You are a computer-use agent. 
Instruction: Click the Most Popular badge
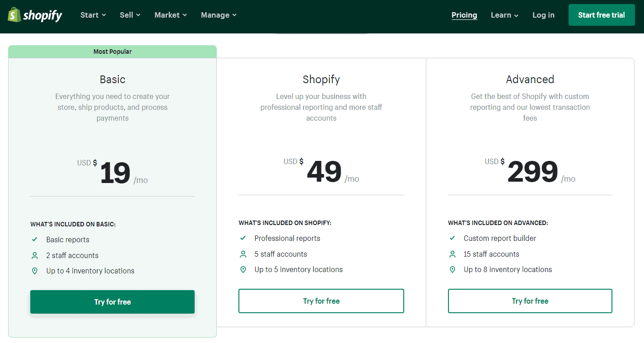112,52
